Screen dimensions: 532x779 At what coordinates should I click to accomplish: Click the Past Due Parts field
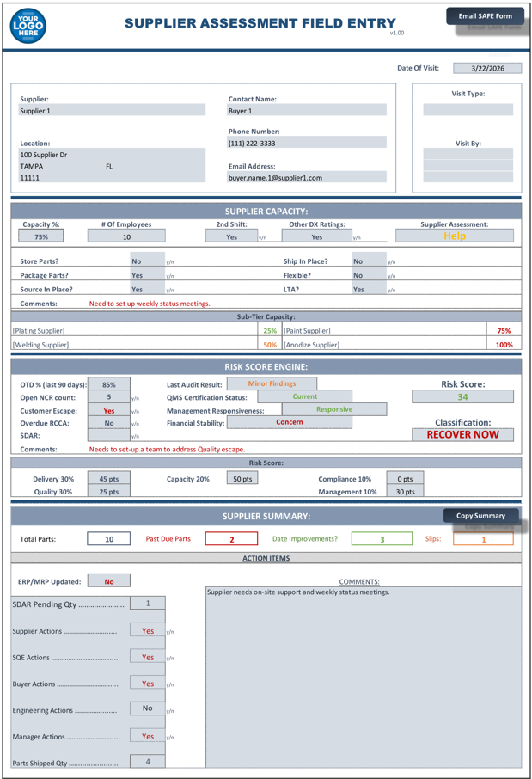click(231, 538)
